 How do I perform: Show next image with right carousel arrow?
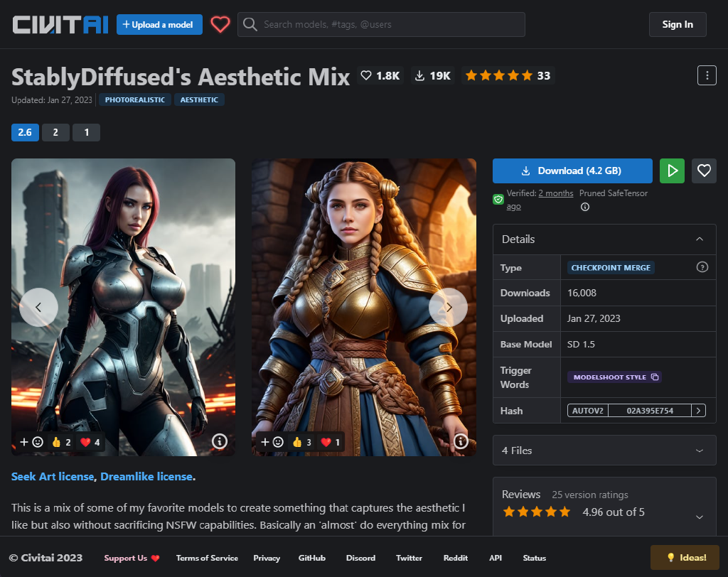[x=448, y=307]
